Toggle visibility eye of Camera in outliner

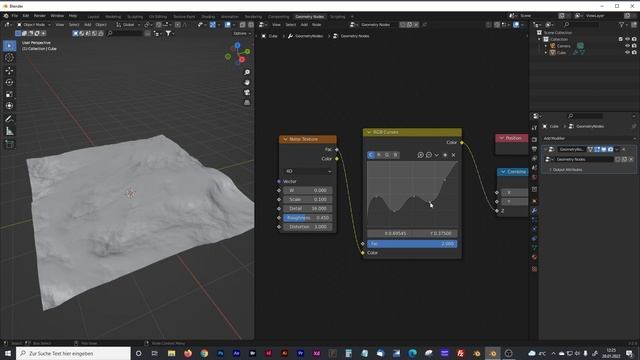point(627,46)
